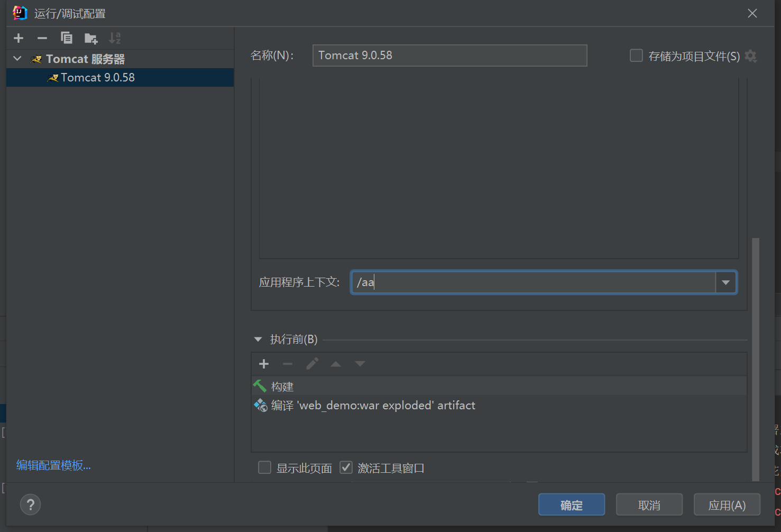Collapse the Tomcat 服务器 tree node
Image resolution: width=781 pixels, height=532 pixels.
click(17, 59)
